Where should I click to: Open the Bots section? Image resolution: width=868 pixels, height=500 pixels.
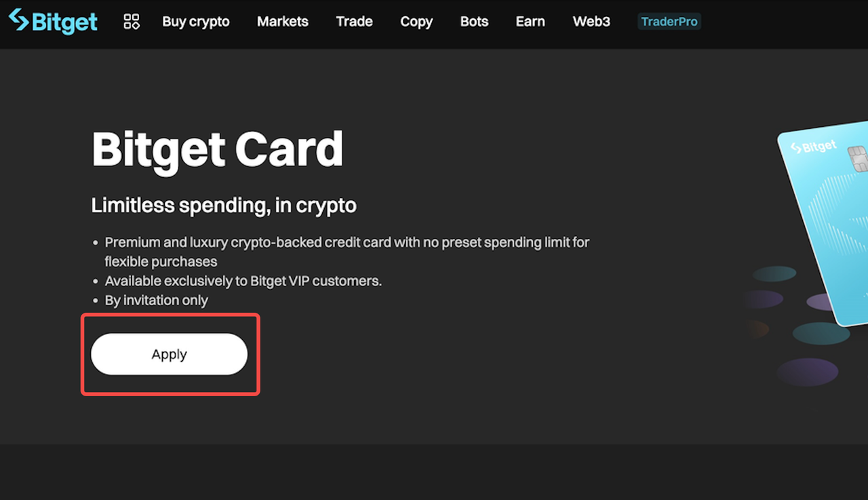(473, 21)
